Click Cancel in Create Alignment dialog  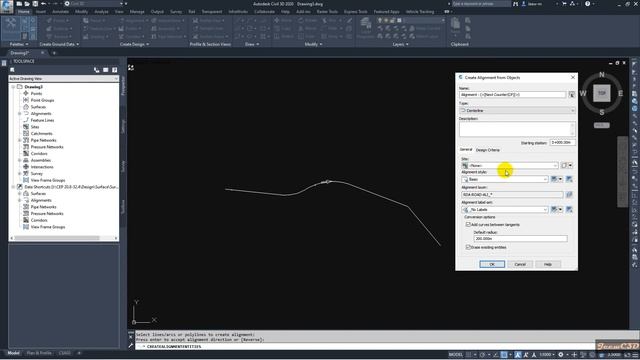tap(520, 264)
